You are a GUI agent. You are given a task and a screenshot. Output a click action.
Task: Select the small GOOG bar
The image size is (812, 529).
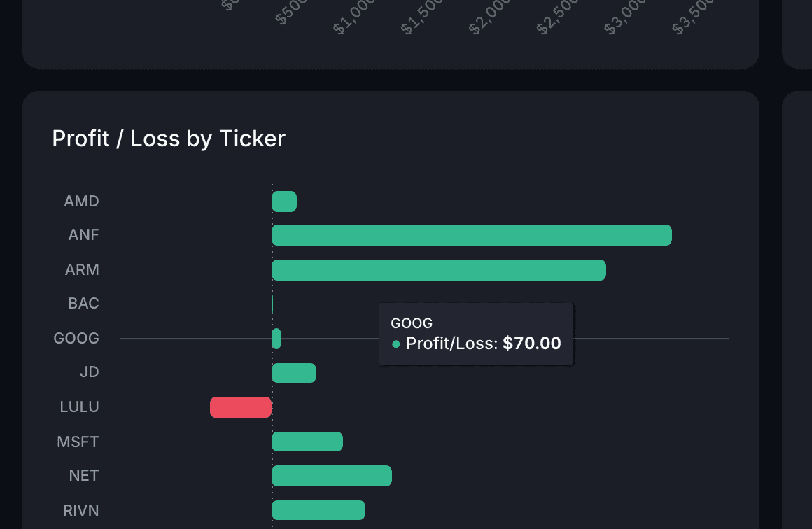click(276, 339)
